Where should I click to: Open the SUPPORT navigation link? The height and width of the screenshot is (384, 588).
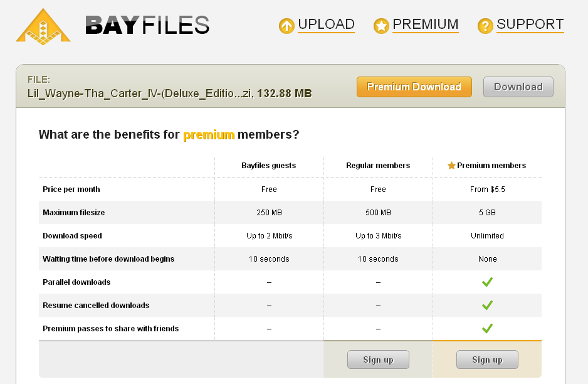[530, 24]
